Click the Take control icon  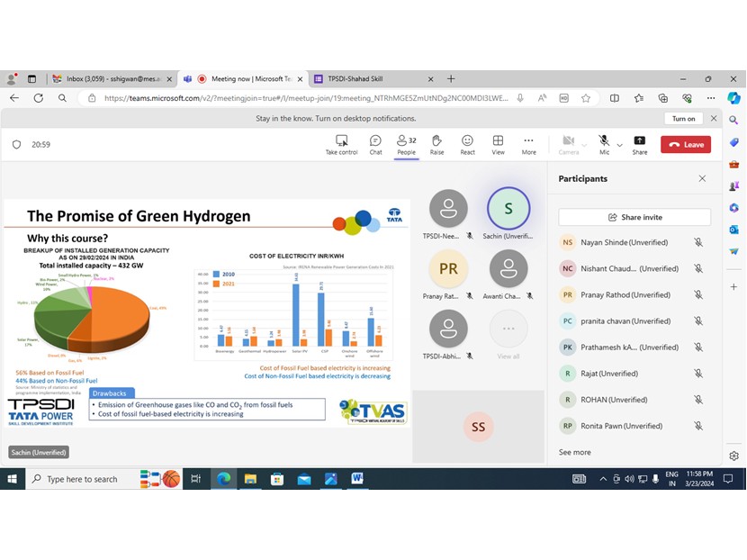coord(342,144)
